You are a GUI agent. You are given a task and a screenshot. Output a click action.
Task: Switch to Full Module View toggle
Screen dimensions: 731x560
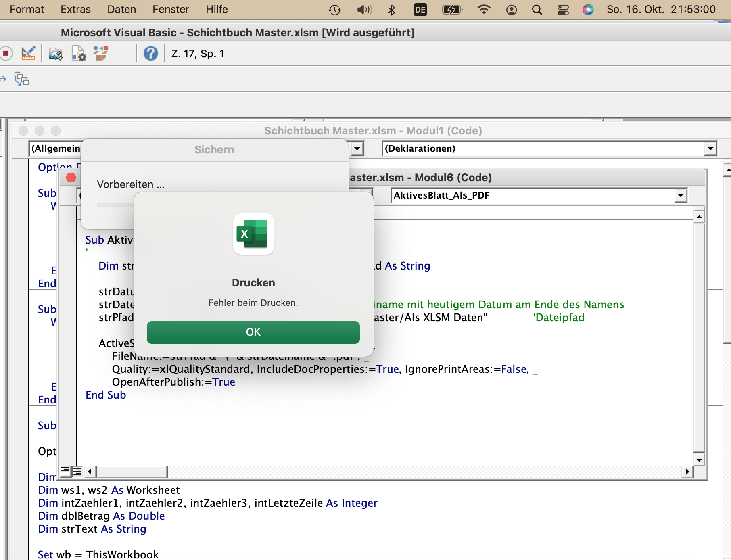[77, 471]
